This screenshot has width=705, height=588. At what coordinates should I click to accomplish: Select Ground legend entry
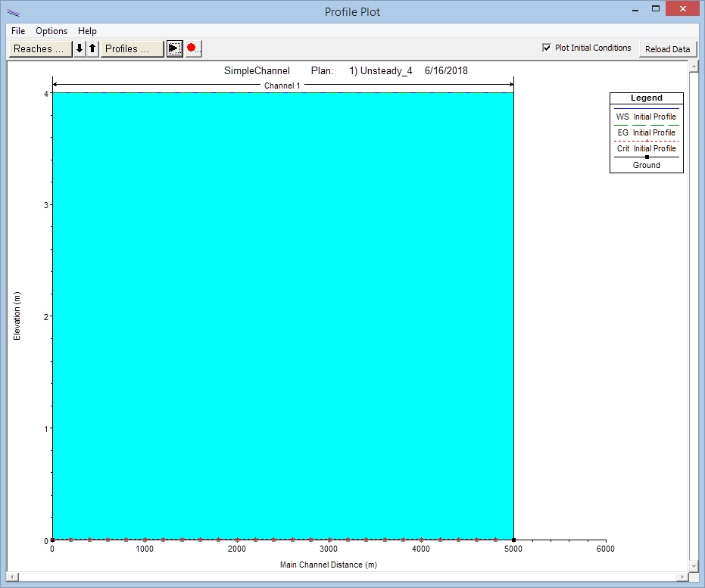pyautogui.click(x=647, y=165)
